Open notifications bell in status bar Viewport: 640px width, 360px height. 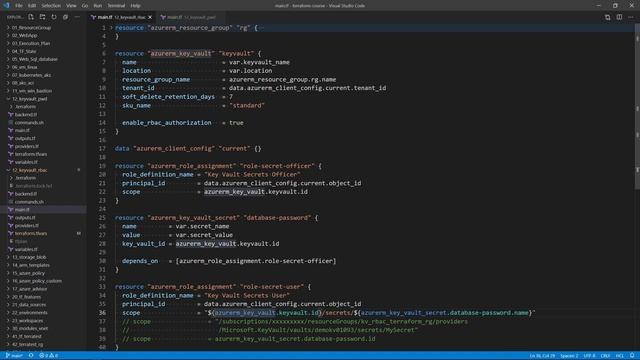click(632, 356)
